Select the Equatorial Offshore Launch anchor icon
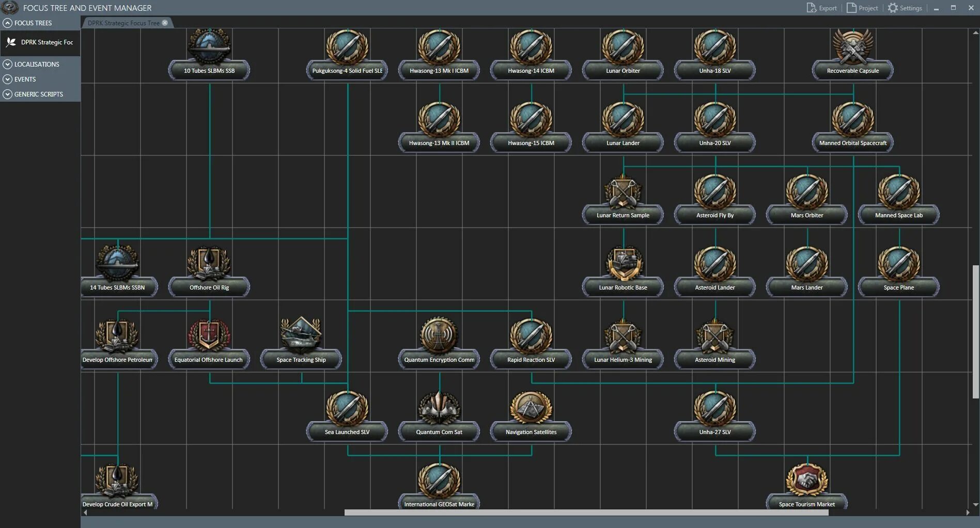The image size is (980, 528). 209,335
